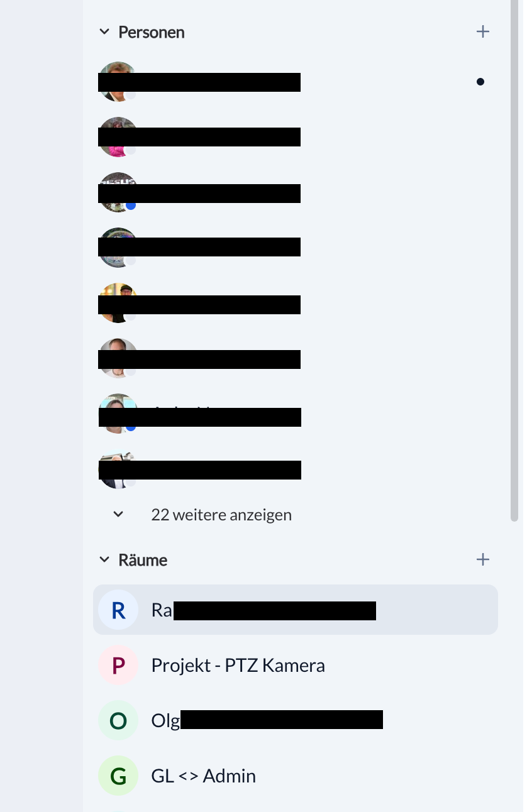
Task: Open the room starting with Olg
Action: [x=296, y=720]
